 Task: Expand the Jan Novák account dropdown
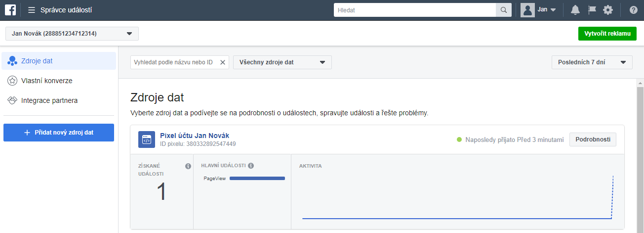point(72,34)
